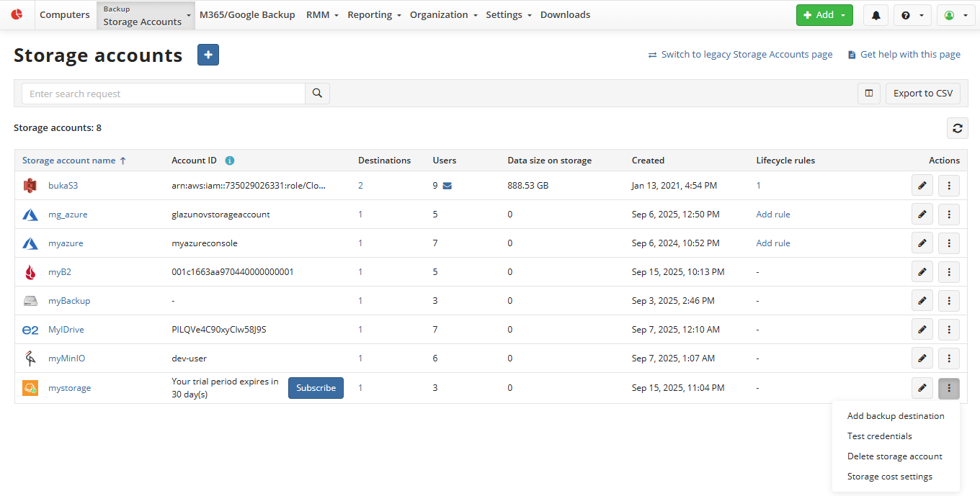Edit the bukaS3 storage account

coord(922,186)
